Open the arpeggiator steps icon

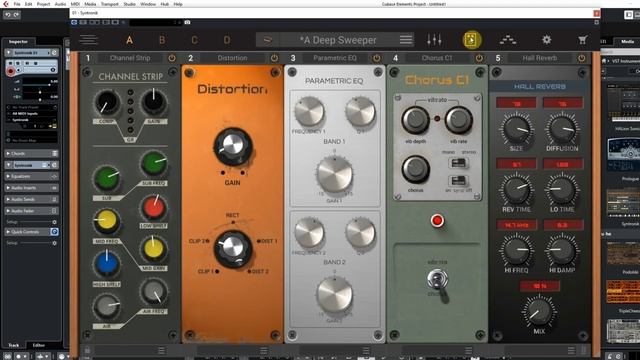[508, 40]
